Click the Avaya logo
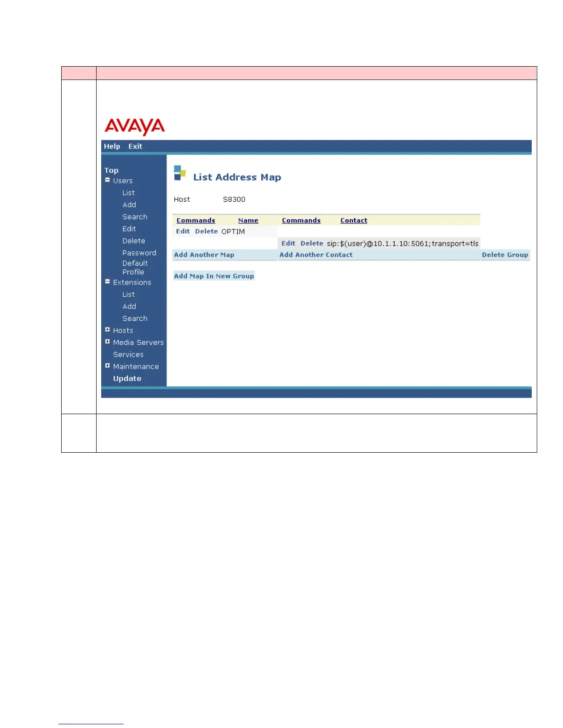 click(x=135, y=126)
